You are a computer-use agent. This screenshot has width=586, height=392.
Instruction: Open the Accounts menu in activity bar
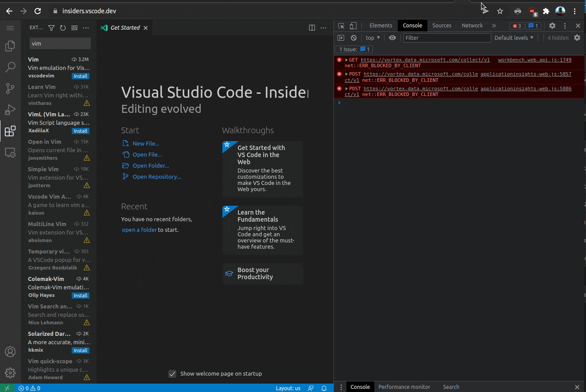point(10,352)
